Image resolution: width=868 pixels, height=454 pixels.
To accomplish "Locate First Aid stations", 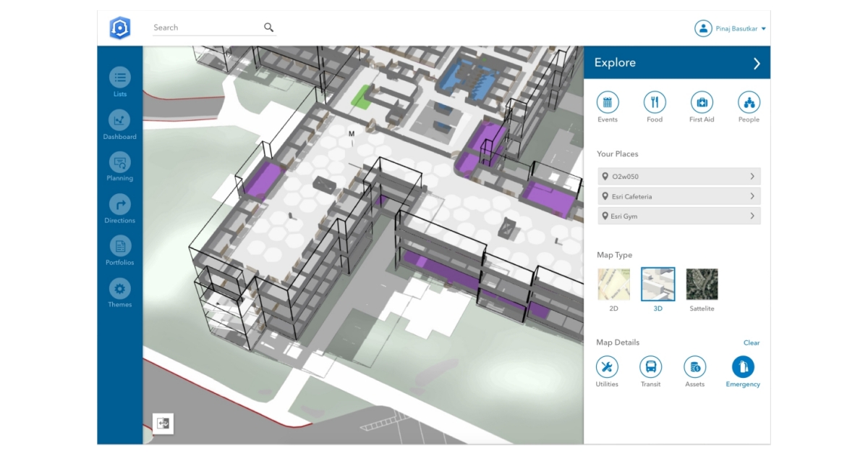I will click(702, 103).
